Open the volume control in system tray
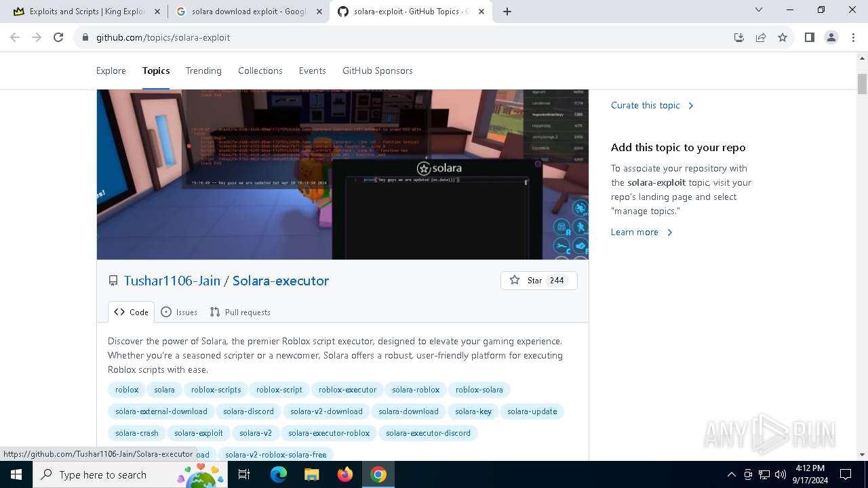The height and width of the screenshot is (488, 868). 781,474
